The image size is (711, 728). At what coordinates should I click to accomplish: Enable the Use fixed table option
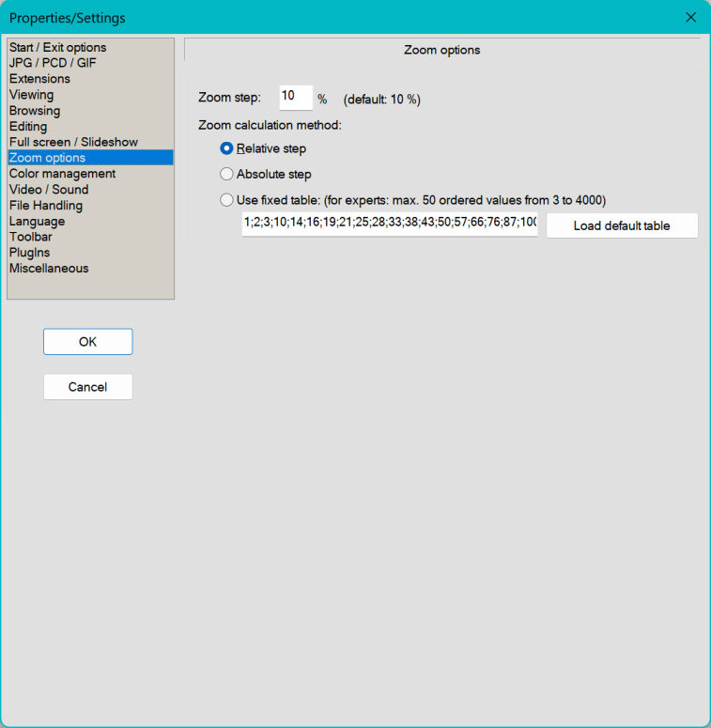coord(226,199)
